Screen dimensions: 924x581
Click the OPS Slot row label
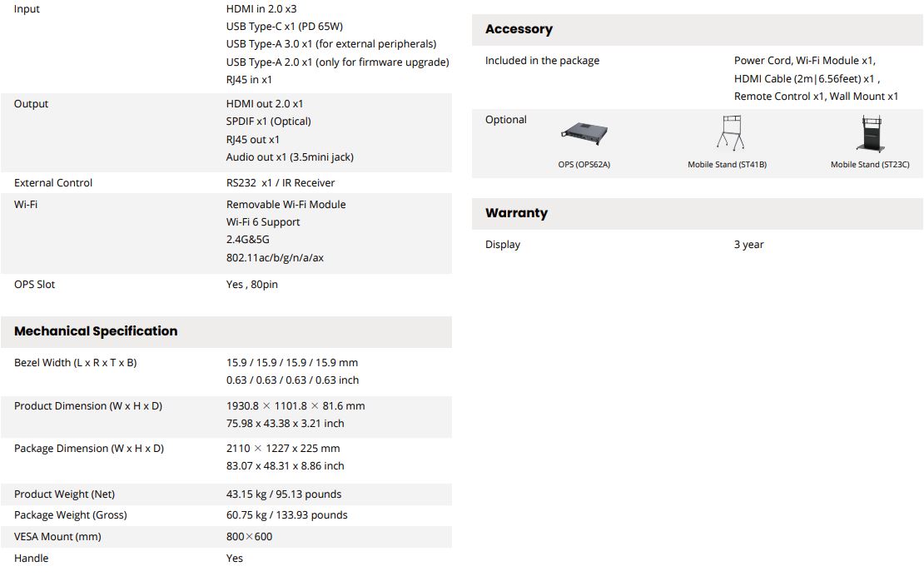pyautogui.click(x=34, y=285)
